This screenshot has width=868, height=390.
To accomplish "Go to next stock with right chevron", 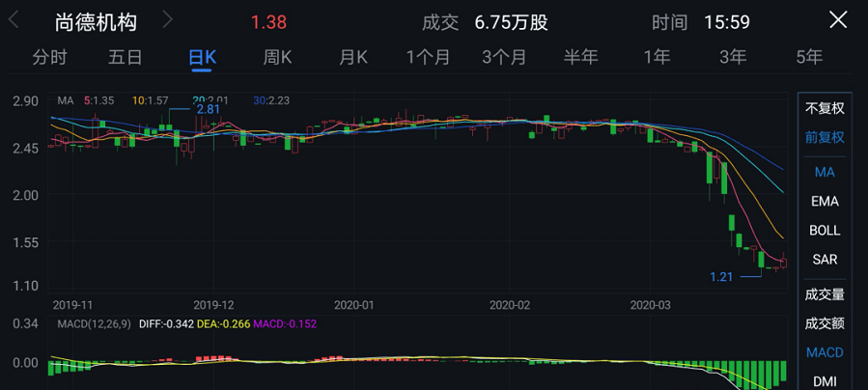I will click(x=168, y=20).
